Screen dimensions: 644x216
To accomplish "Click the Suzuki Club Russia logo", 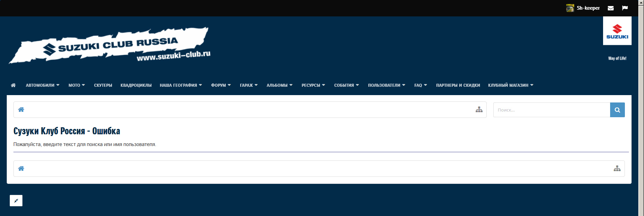I will coord(110,46).
